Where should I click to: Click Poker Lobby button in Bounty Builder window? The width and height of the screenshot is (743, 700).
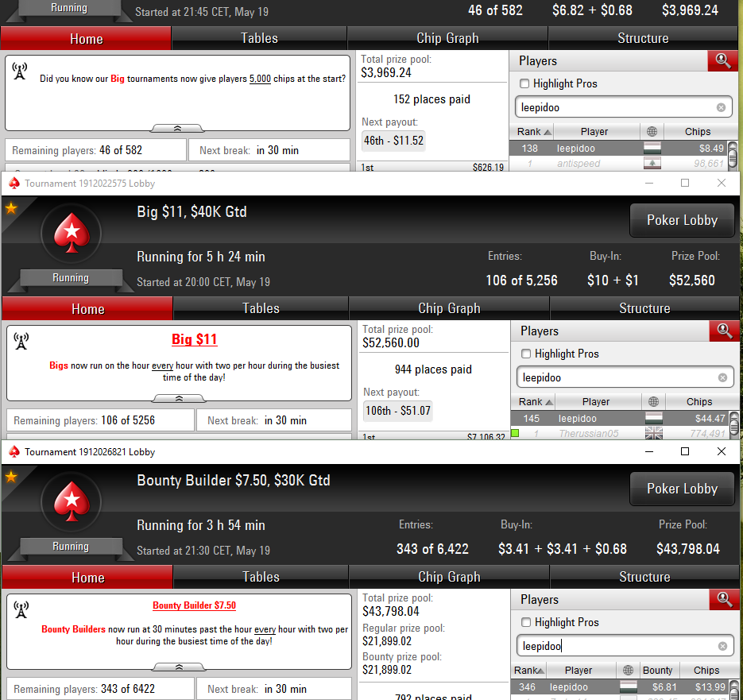pos(682,489)
